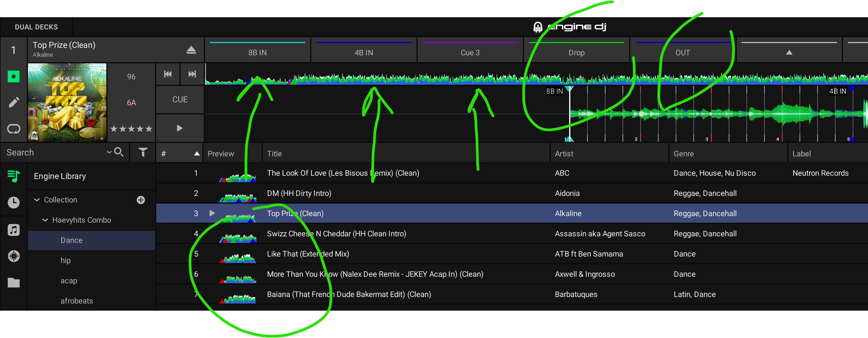Skip to previous track button
The height and width of the screenshot is (338, 868).
point(168,74)
